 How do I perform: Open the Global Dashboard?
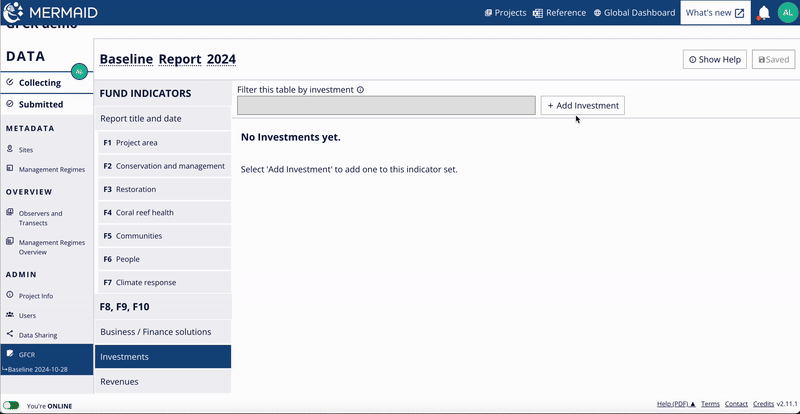[634, 13]
